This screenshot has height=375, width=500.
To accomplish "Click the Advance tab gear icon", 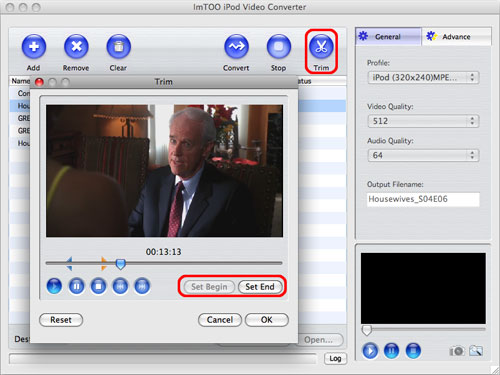I will pos(432,36).
